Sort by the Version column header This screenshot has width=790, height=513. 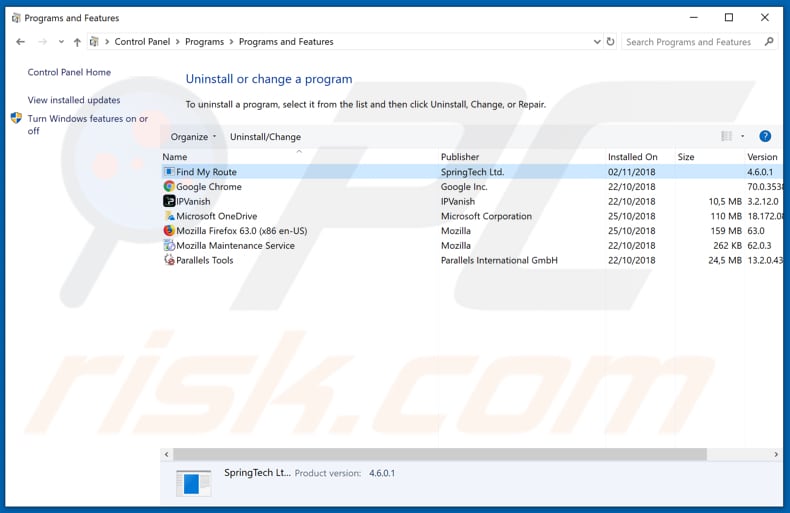click(x=763, y=157)
